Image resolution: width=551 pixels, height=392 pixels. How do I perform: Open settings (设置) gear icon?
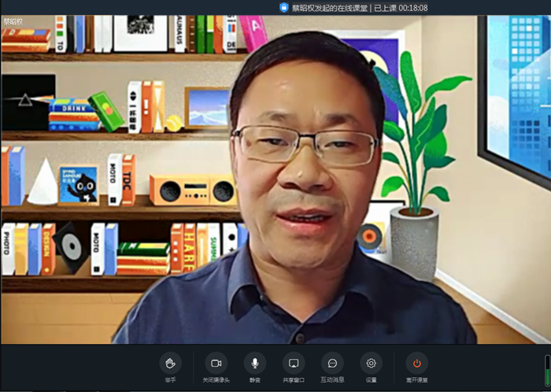pyautogui.click(x=371, y=363)
